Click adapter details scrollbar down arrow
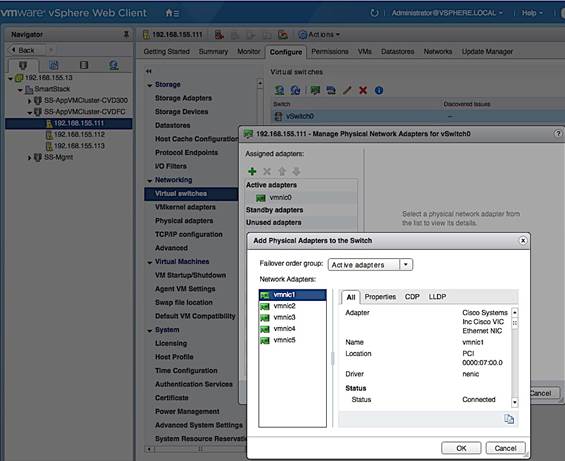The width and height of the screenshot is (565, 461). (x=515, y=402)
